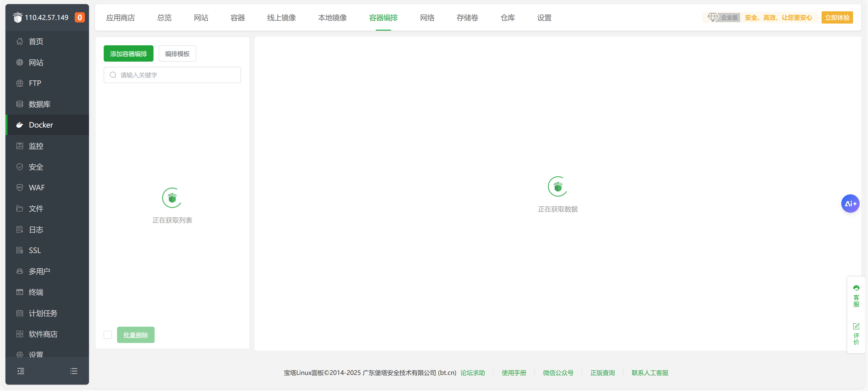
Task: Click the orange notification badge 0
Action: click(79, 17)
